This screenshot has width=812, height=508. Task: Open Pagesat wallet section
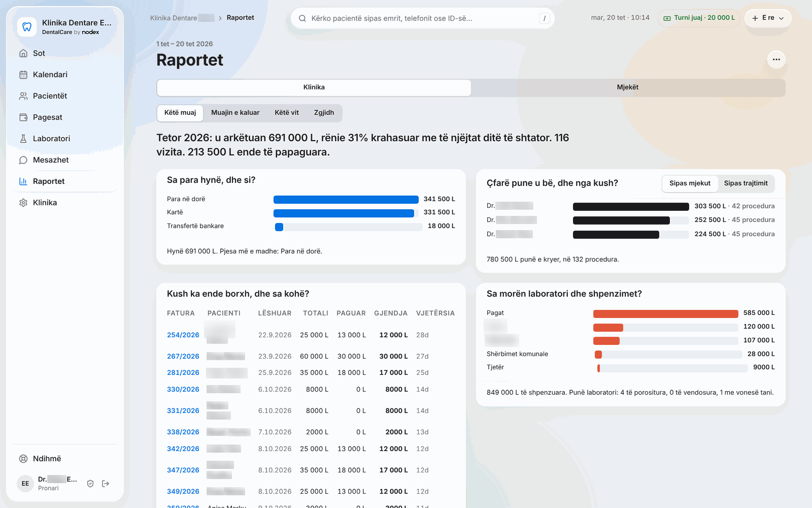[65, 117]
